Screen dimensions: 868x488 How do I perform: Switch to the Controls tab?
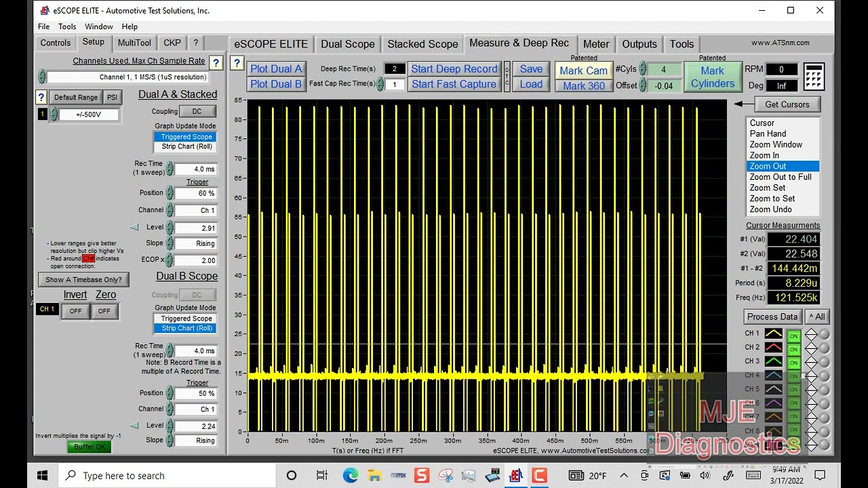click(56, 43)
